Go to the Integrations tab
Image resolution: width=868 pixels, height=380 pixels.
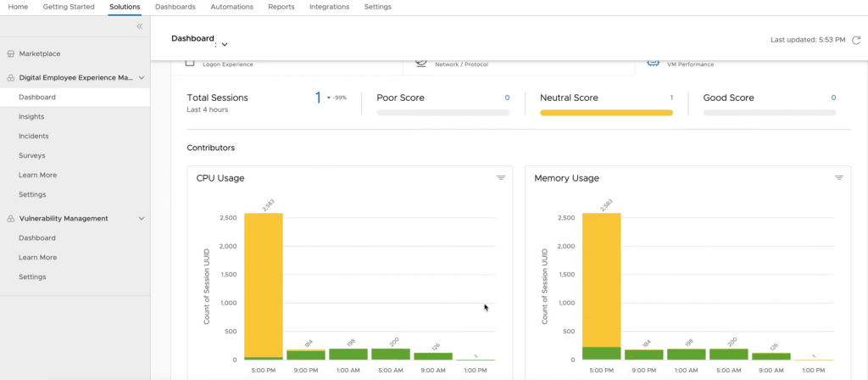(329, 7)
